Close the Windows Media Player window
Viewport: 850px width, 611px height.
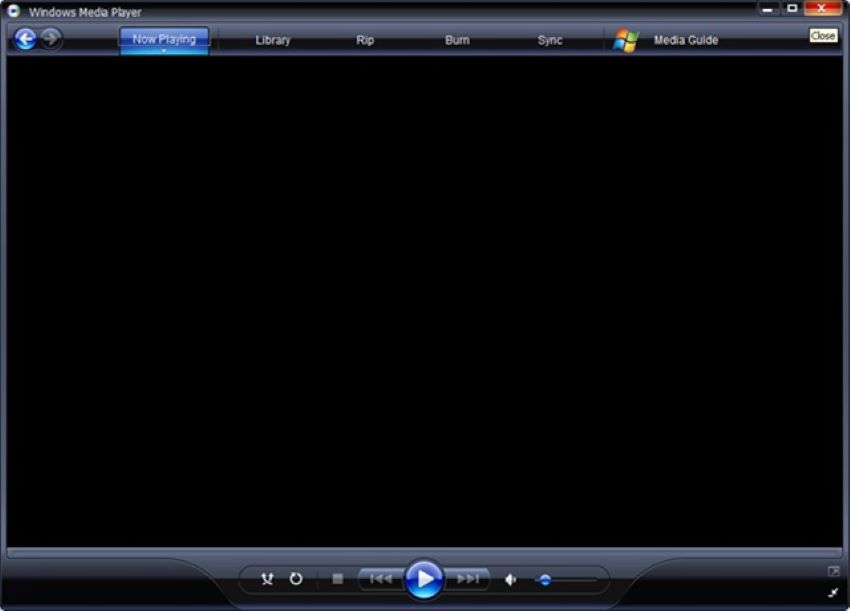[822, 8]
